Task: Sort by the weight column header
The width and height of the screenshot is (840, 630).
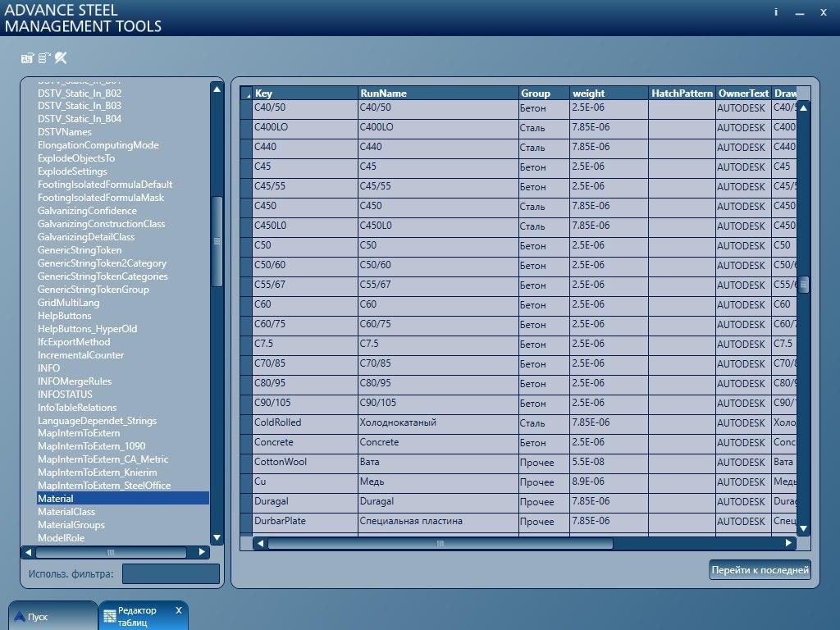Action: coord(609,94)
